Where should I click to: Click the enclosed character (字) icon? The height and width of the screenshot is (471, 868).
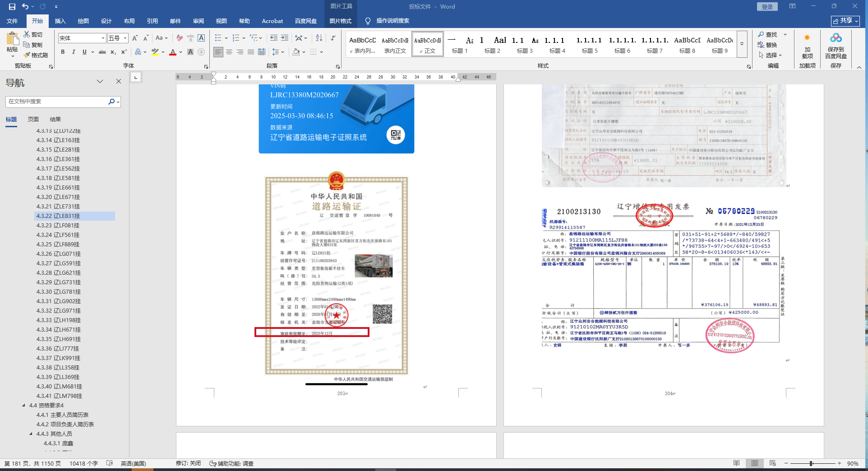(x=201, y=52)
